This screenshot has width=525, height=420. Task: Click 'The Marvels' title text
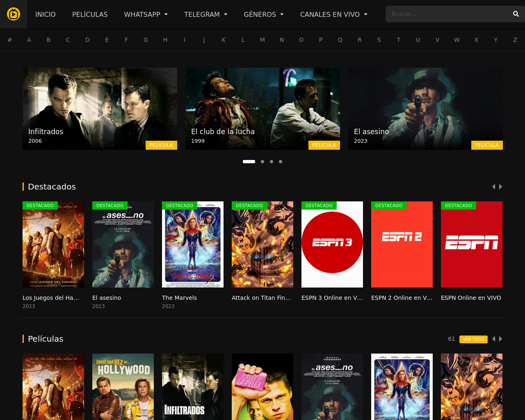[x=179, y=298]
